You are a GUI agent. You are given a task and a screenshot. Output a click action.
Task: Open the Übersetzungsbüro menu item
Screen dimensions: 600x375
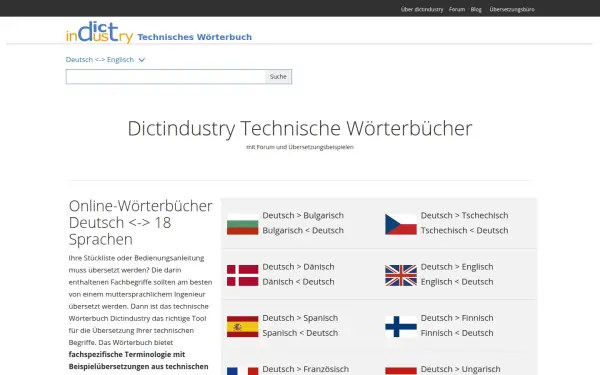click(512, 9)
